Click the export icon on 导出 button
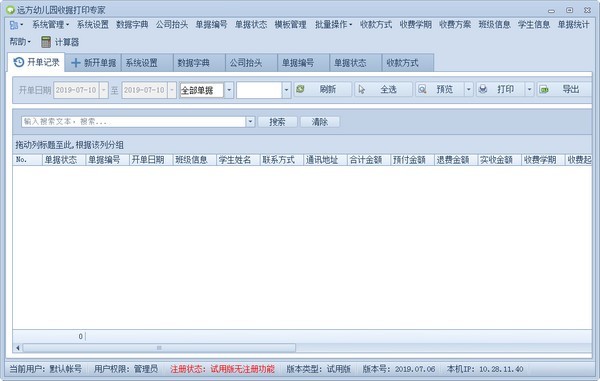600x381 pixels. 544,90
